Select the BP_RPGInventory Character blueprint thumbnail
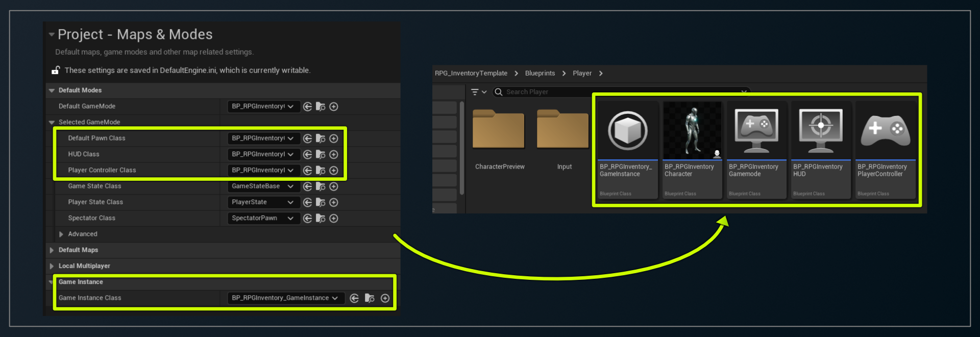The height and width of the screenshot is (337, 980). (692, 131)
